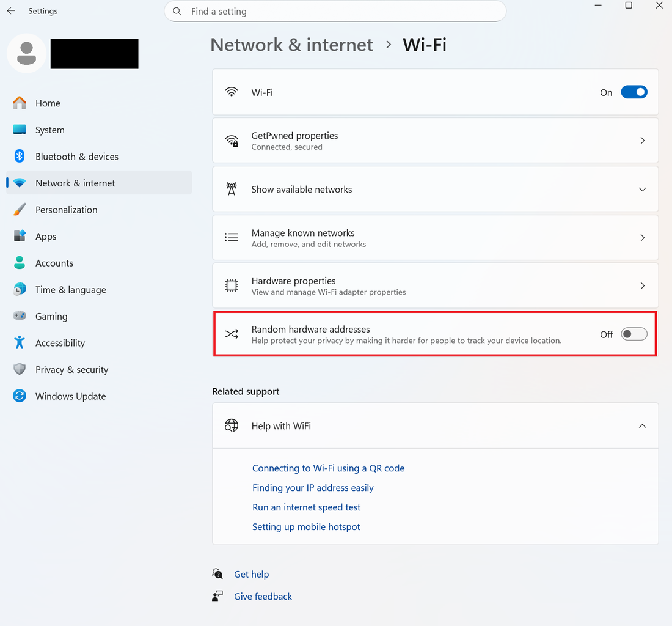Image resolution: width=672 pixels, height=626 pixels.
Task: Click Give feedback link
Action: click(x=263, y=596)
